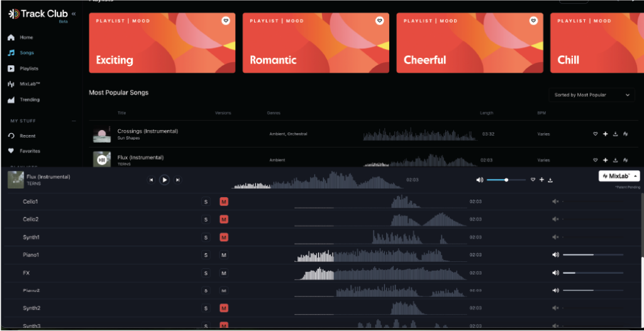
Task: Solo the Cello2 stem
Action: tap(206, 219)
